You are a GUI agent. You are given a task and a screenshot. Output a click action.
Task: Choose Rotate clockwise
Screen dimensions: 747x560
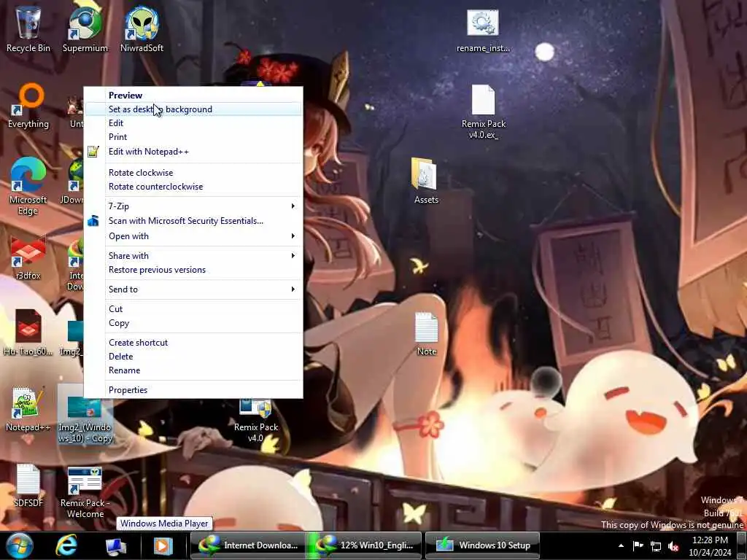193,172
